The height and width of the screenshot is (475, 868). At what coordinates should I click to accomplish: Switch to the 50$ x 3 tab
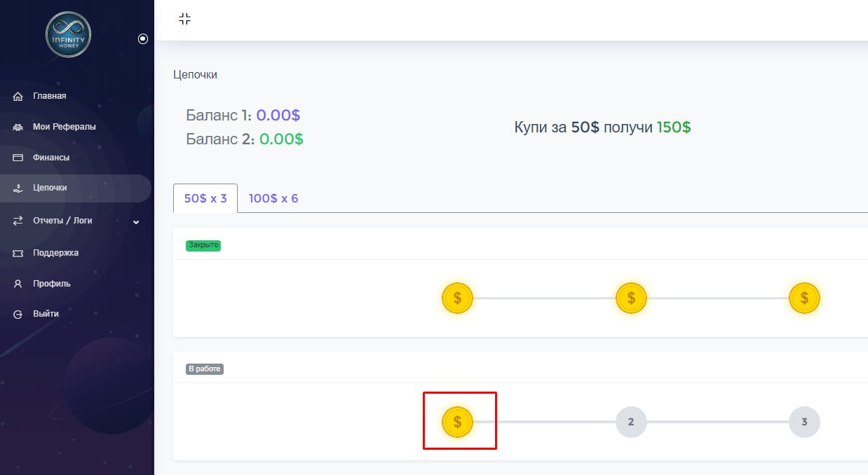coord(205,198)
